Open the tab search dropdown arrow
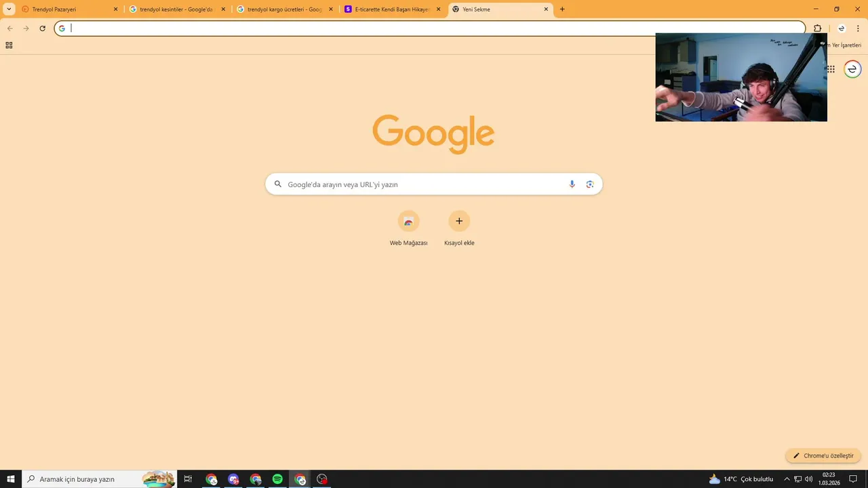868x488 pixels. click(x=9, y=9)
